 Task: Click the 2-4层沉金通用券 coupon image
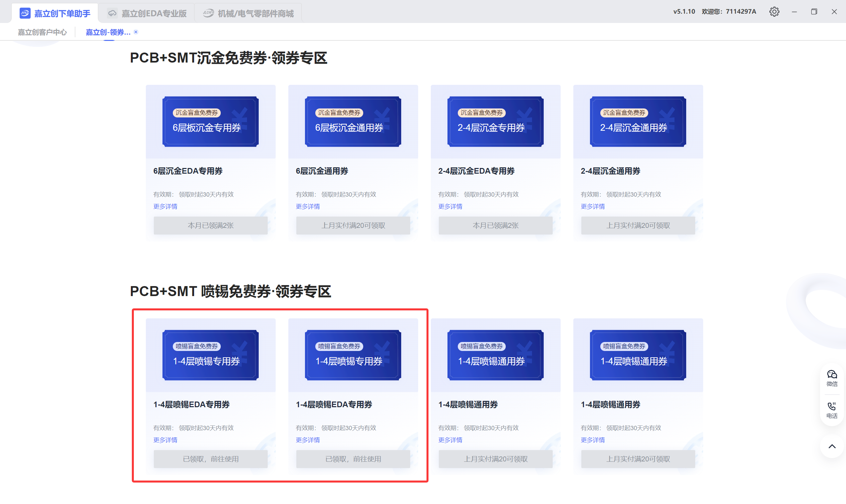638,121
